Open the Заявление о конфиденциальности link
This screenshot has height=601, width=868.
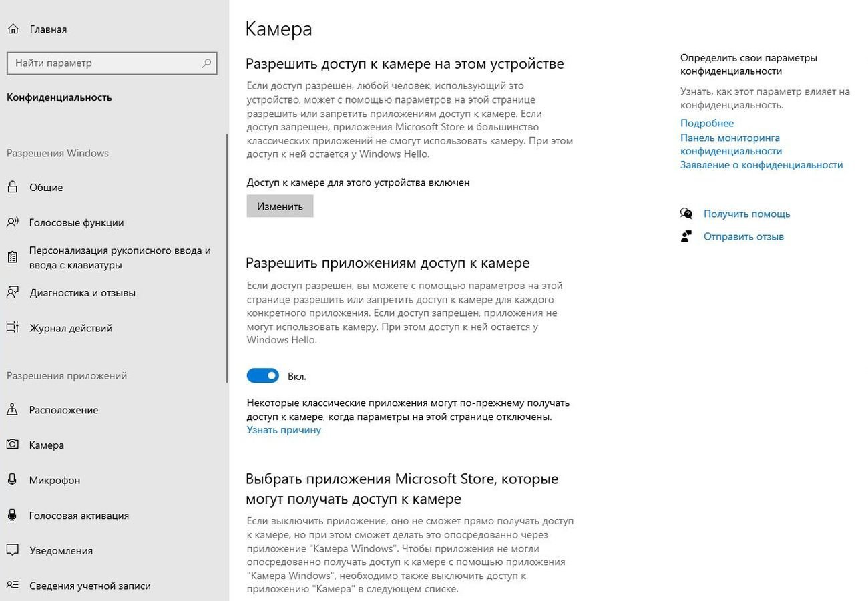(761, 165)
